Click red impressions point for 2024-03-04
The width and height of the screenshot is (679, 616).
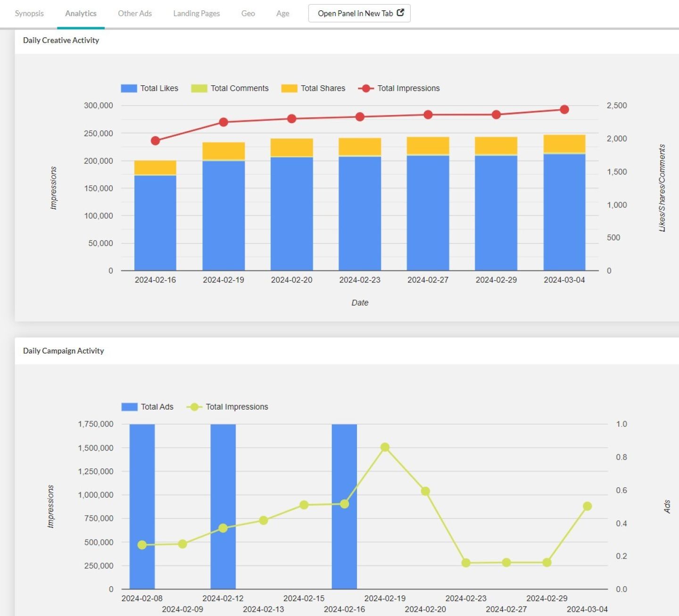click(564, 109)
